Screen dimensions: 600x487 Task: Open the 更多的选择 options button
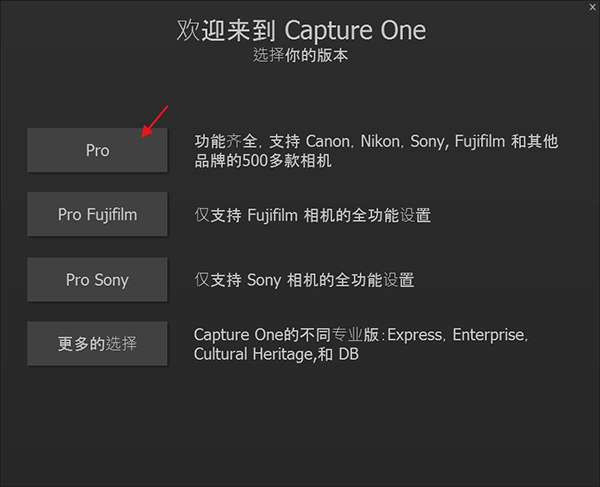(97, 344)
